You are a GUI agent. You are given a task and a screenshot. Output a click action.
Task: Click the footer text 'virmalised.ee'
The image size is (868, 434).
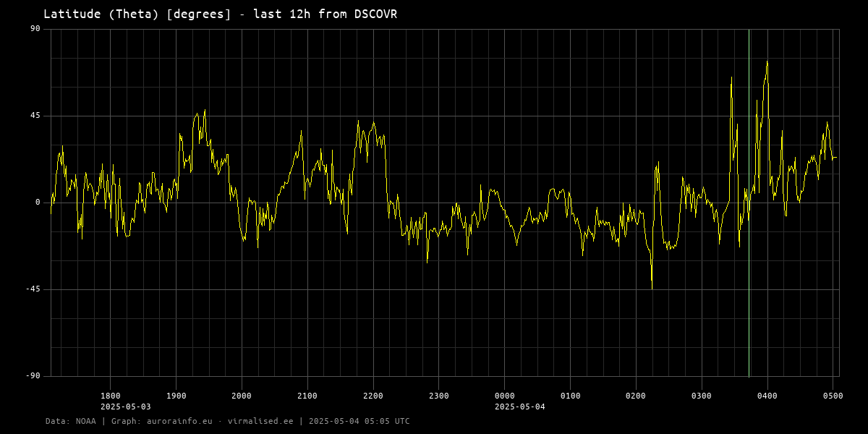click(x=260, y=421)
